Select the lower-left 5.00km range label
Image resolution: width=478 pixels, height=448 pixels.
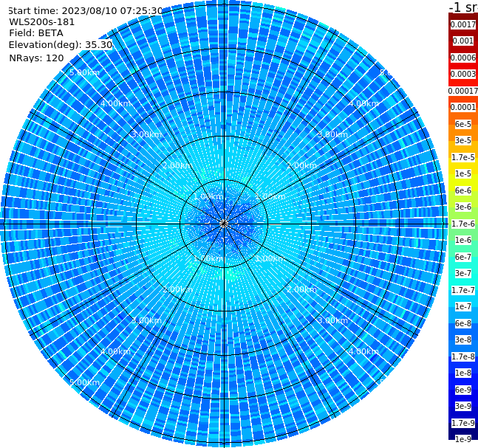84,382
